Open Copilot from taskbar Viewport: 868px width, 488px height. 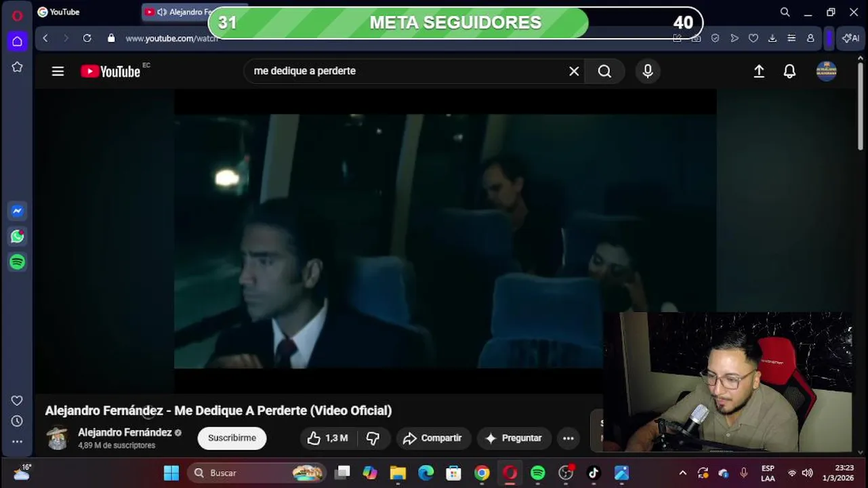click(x=370, y=473)
